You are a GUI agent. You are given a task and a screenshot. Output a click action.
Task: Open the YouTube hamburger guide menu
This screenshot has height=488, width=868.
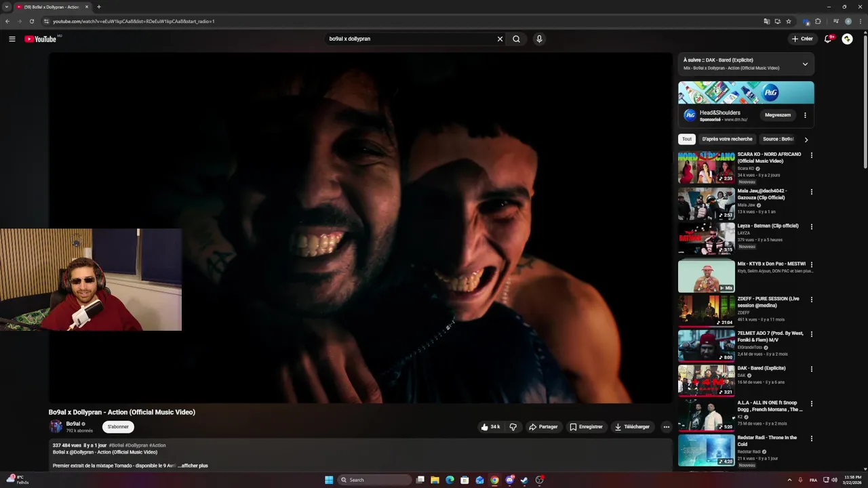12,39
